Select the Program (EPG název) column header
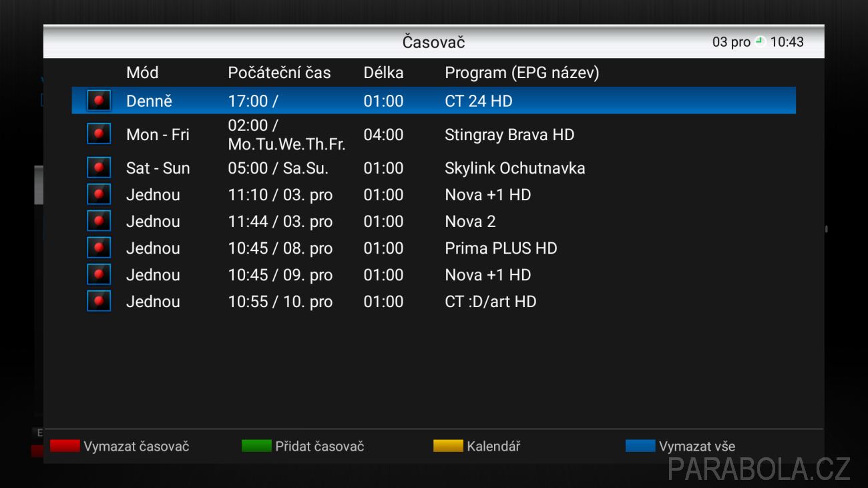Viewport: 868px width, 488px height. pyautogui.click(x=522, y=73)
